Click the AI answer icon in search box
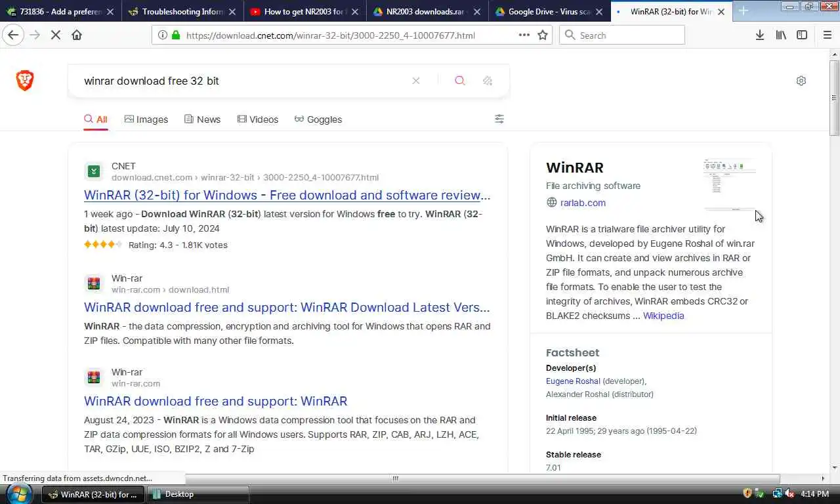 click(488, 81)
